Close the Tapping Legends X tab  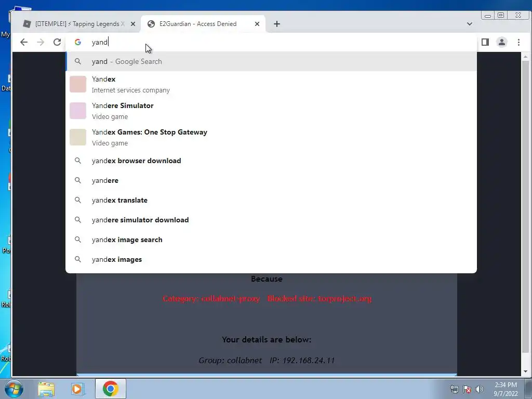(133, 24)
